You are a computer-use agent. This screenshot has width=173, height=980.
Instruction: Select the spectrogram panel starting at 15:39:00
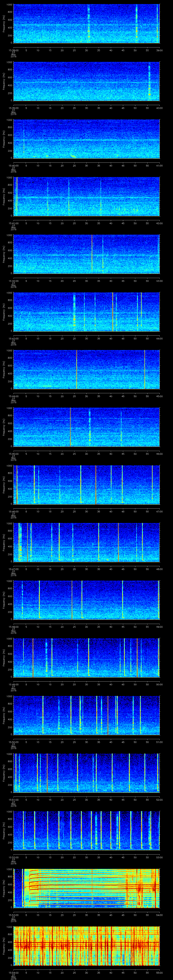[86, 81]
